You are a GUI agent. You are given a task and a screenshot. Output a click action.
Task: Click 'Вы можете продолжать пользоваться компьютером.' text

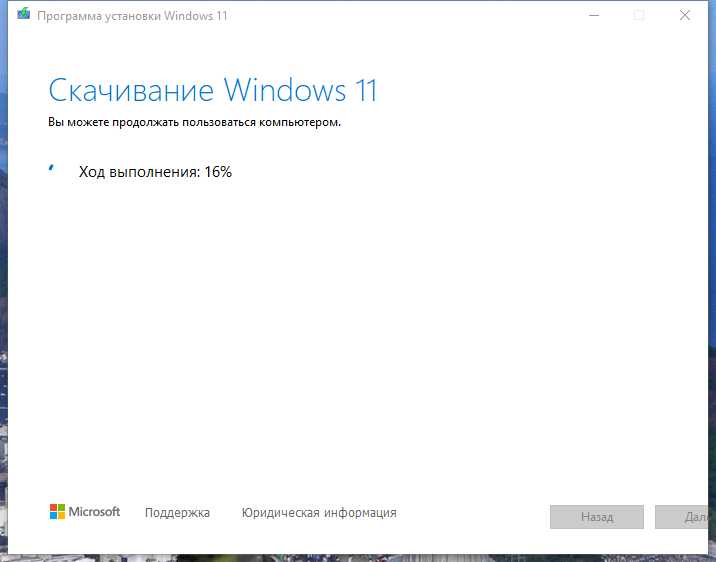pyautogui.click(x=195, y=122)
